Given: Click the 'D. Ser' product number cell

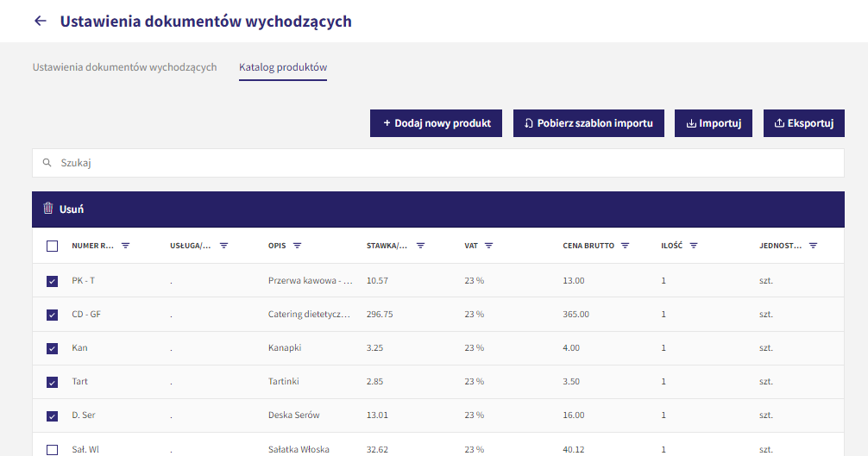Looking at the screenshot, I should (84, 415).
